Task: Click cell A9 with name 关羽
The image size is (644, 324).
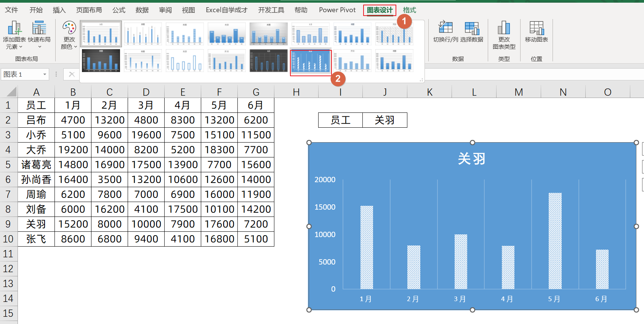Action: [36, 224]
